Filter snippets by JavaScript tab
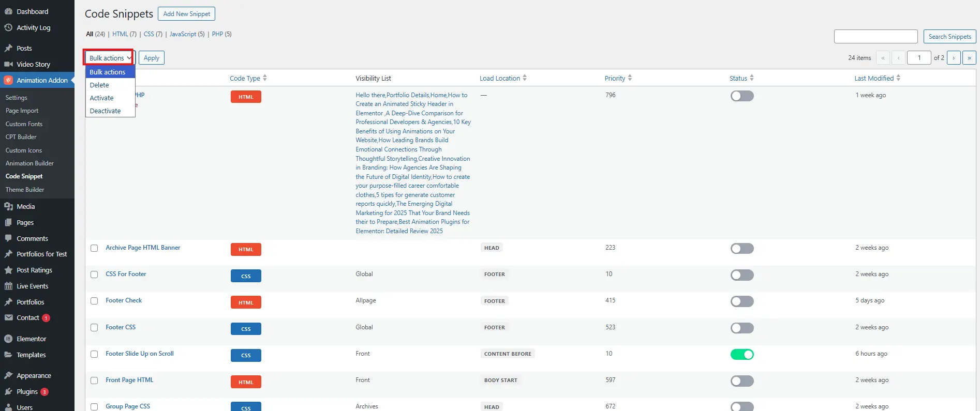Image resolution: width=980 pixels, height=411 pixels. 183,34
